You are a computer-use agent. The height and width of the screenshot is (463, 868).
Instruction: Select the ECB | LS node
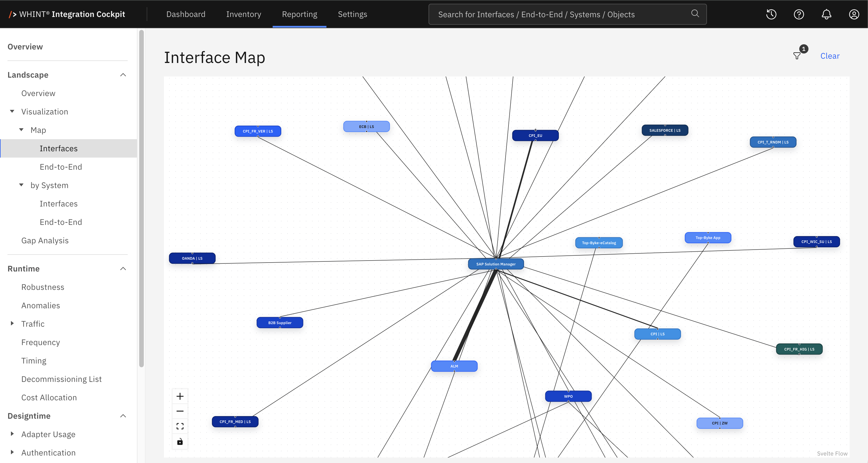366,126
